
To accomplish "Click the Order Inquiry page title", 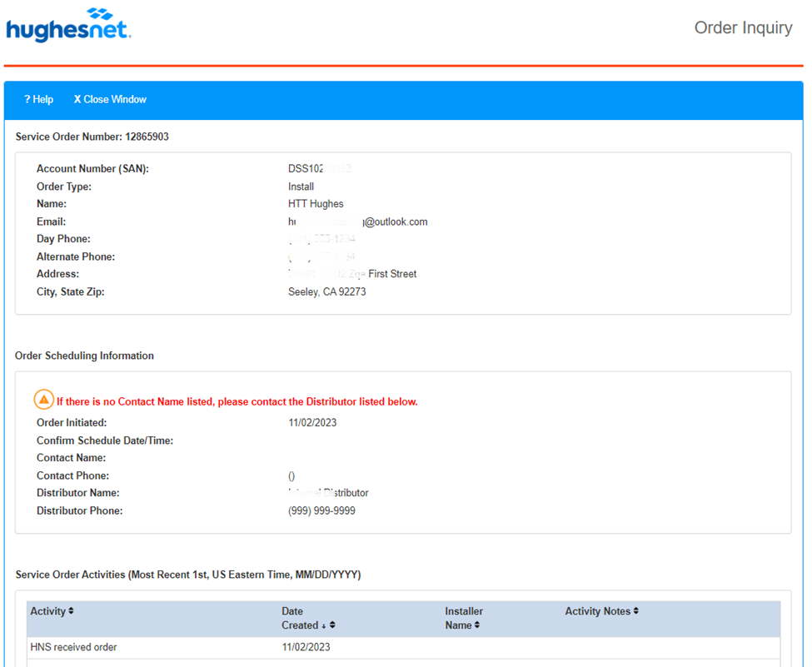I will 743,27.
